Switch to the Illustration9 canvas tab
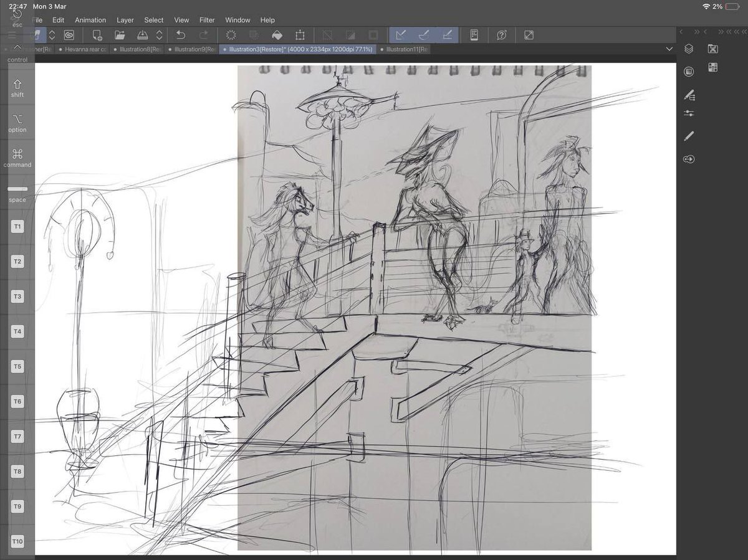 coord(193,49)
